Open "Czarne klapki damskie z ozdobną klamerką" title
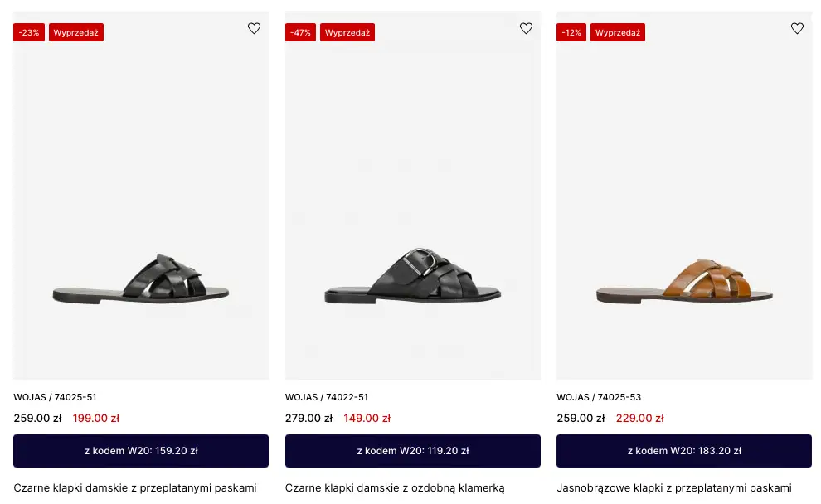 tap(395, 488)
